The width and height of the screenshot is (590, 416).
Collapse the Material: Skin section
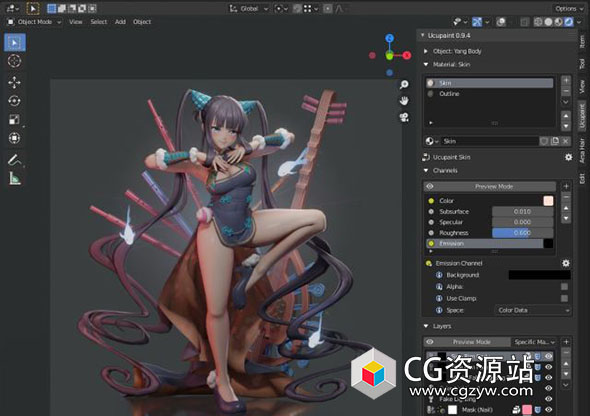click(x=426, y=64)
